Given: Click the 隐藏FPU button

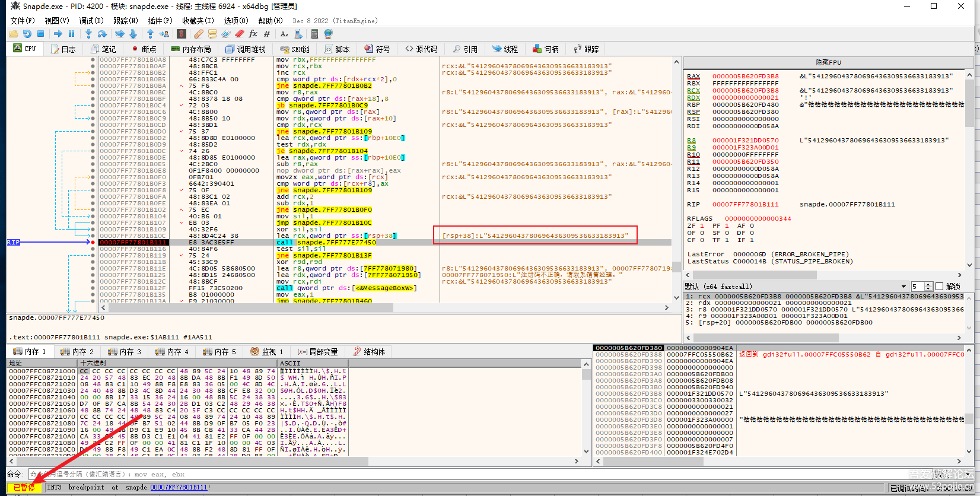Looking at the screenshot, I should 828,62.
